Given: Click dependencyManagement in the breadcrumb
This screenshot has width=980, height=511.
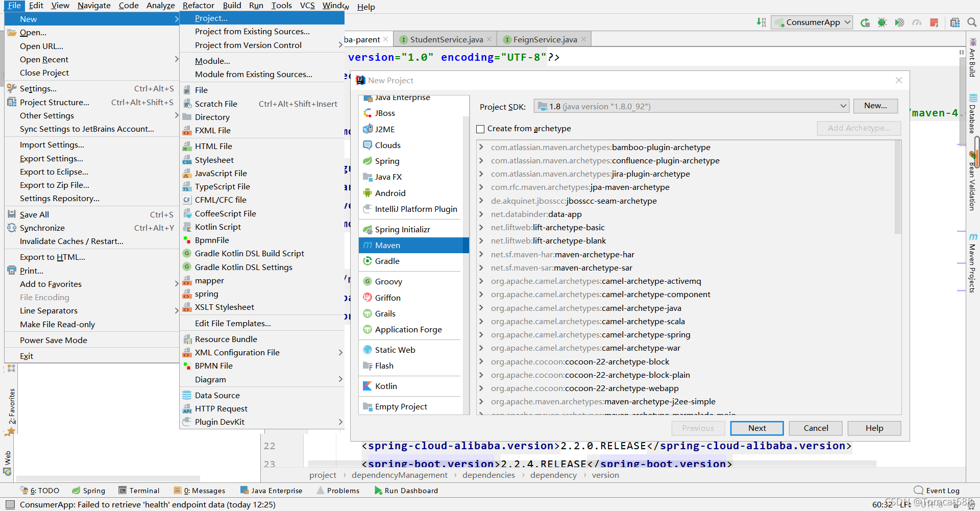Looking at the screenshot, I should pos(399,475).
